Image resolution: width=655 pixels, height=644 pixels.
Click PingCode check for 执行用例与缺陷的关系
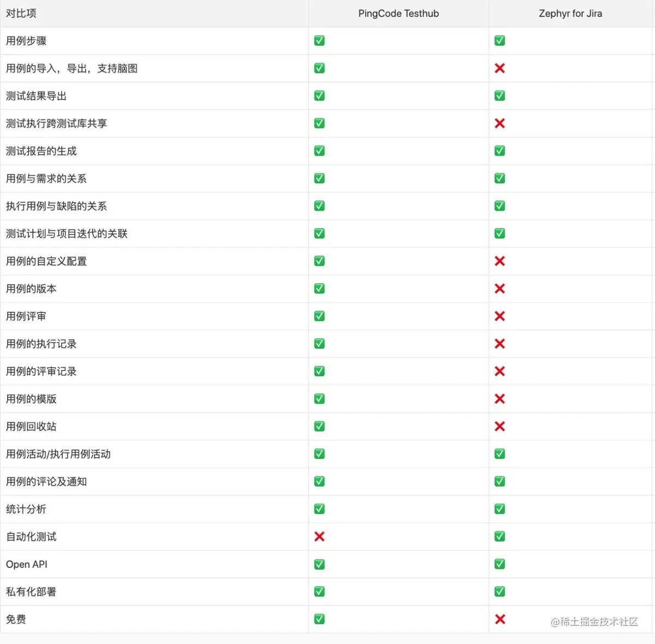click(319, 206)
